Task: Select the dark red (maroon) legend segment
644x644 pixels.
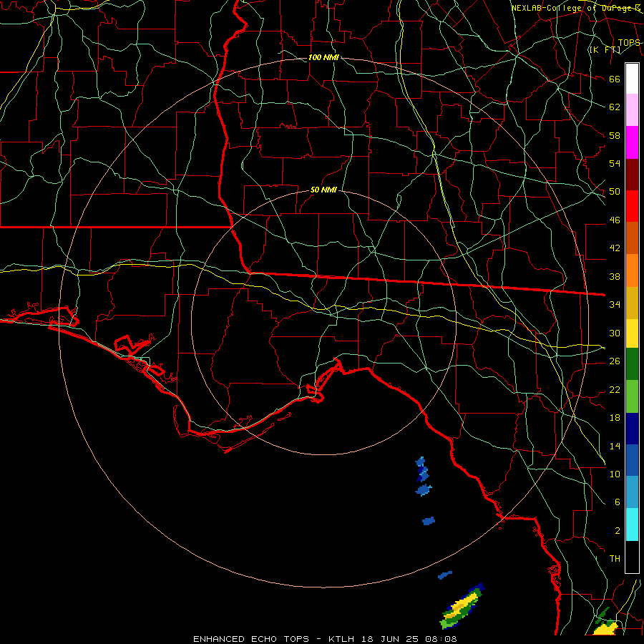Action: 632,175
